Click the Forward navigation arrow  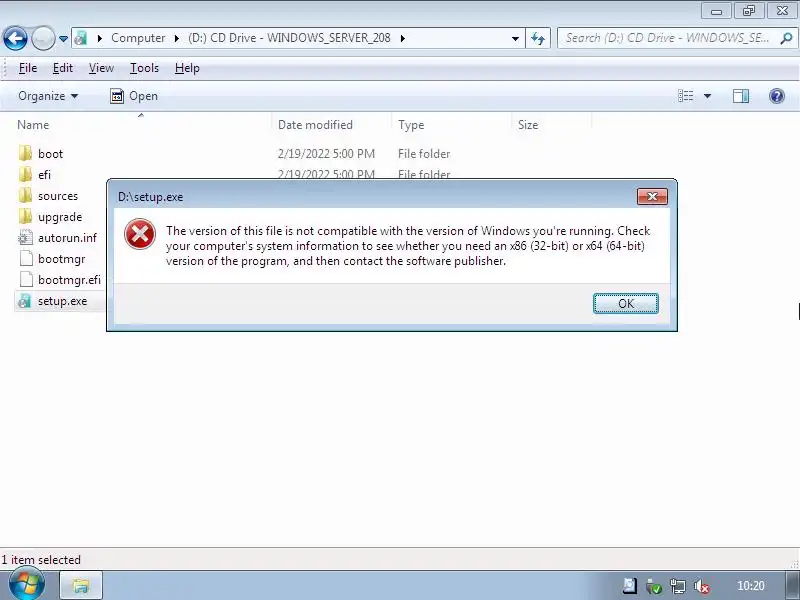pyautogui.click(x=43, y=38)
